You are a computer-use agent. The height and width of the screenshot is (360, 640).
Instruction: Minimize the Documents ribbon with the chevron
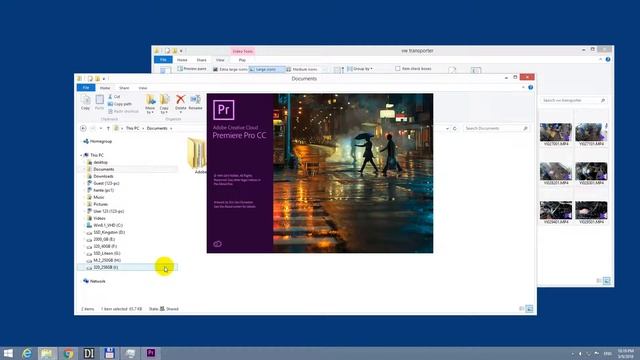523,87
